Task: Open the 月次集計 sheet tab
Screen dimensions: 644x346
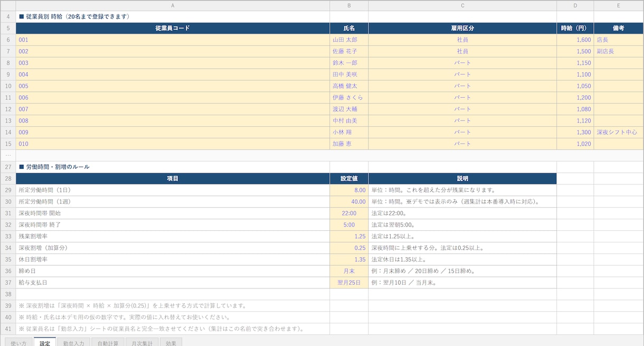Action: point(142,342)
